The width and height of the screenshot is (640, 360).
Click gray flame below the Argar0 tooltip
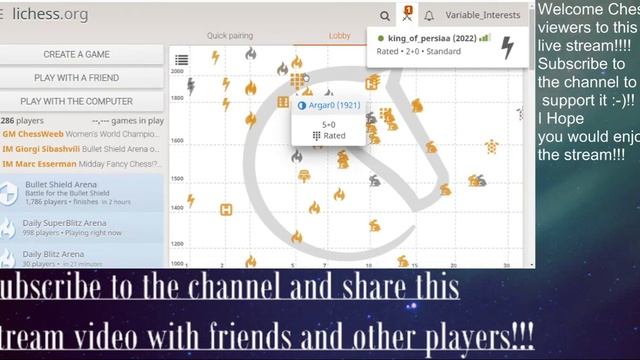point(297,156)
